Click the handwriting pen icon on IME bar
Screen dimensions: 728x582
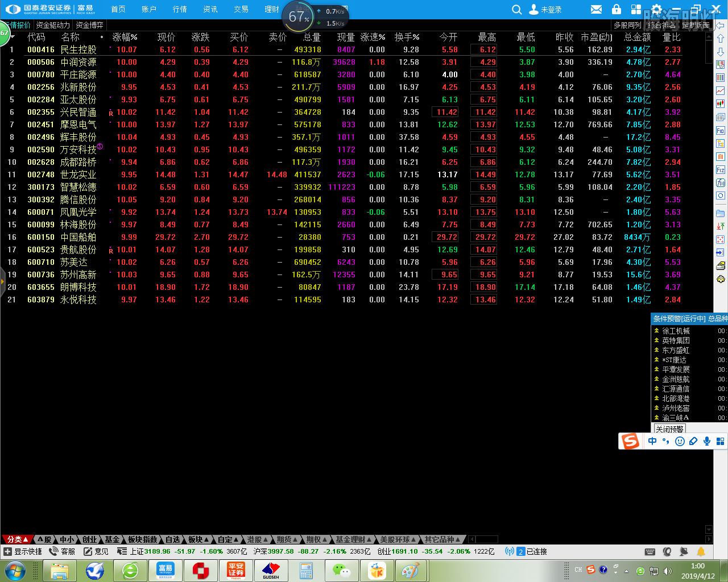tap(693, 441)
